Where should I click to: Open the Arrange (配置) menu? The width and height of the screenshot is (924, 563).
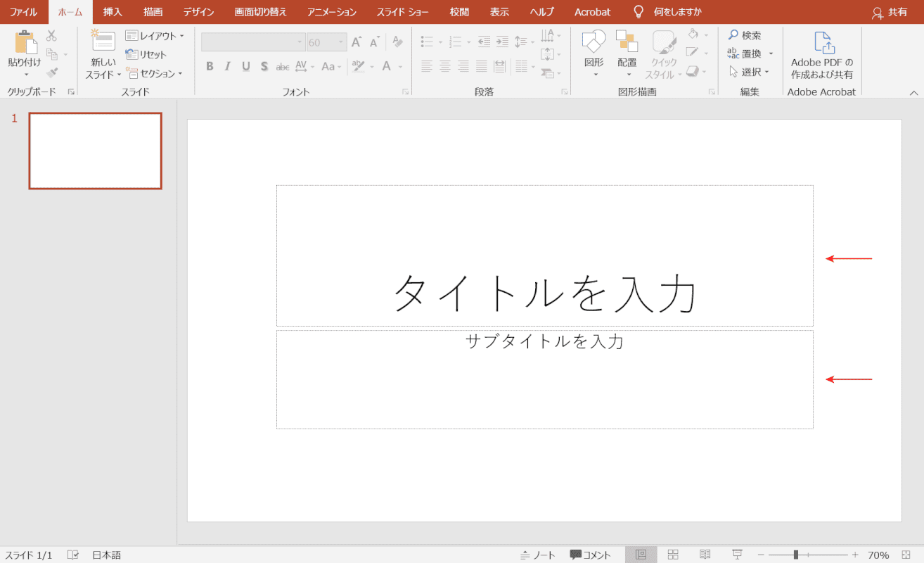(x=627, y=53)
